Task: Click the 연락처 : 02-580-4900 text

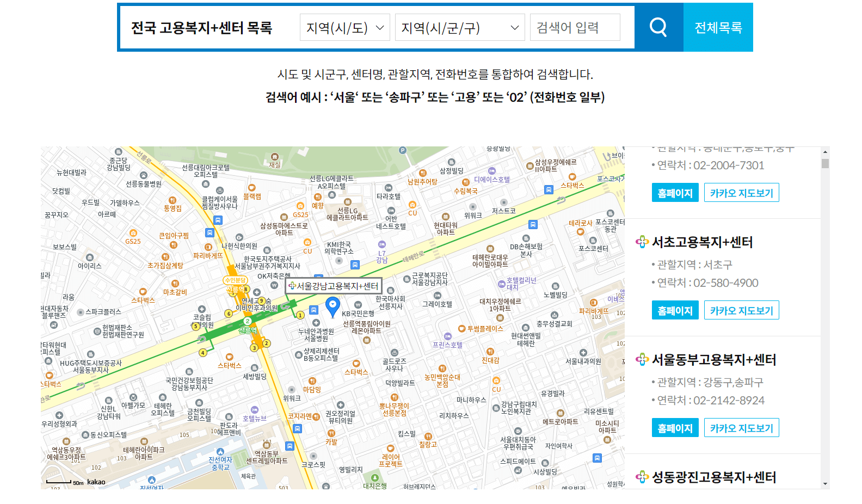Action: [707, 283]
